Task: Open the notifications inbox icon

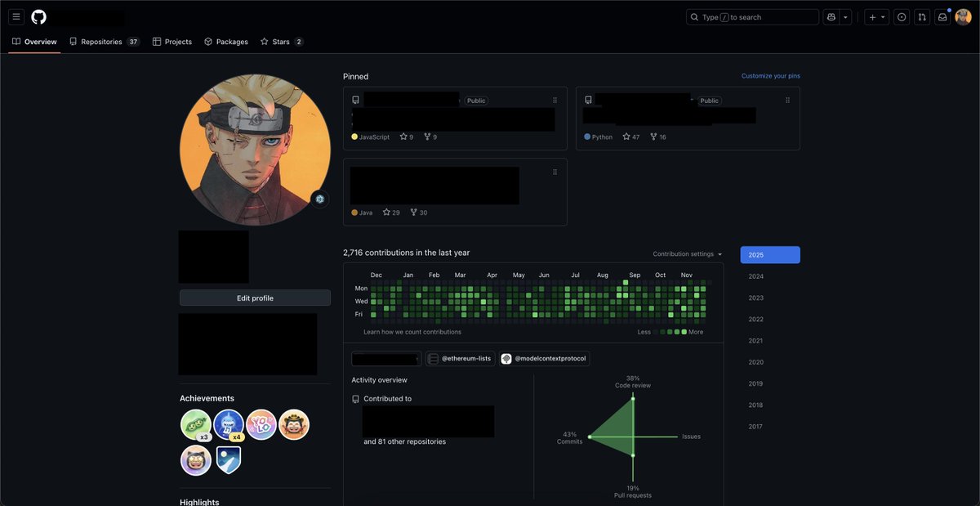Action: pos(942,17)
